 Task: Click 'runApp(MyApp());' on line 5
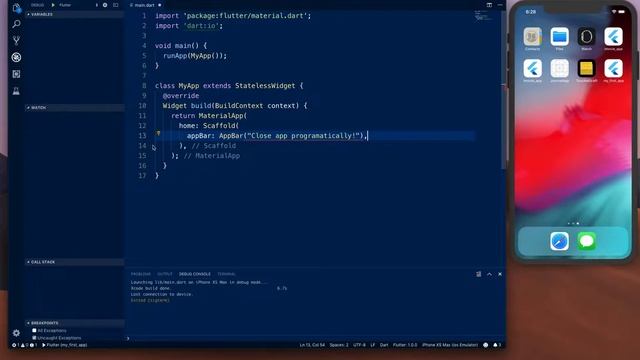click(x=195, y=56)
